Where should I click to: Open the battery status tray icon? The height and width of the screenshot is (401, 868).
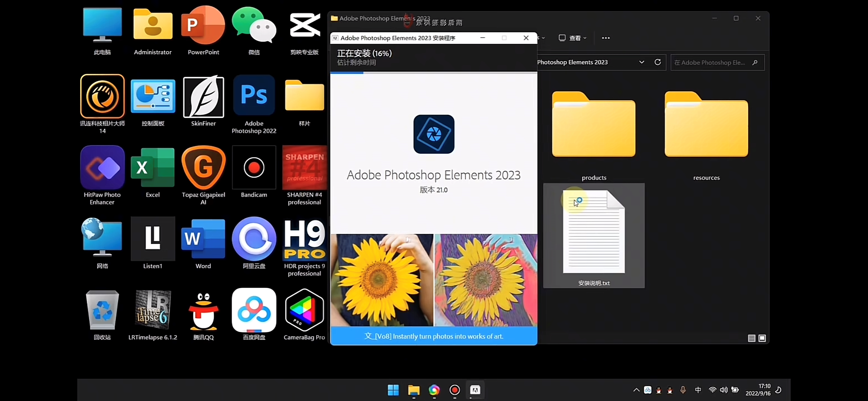pyautogui.click(x=735, y=390)
